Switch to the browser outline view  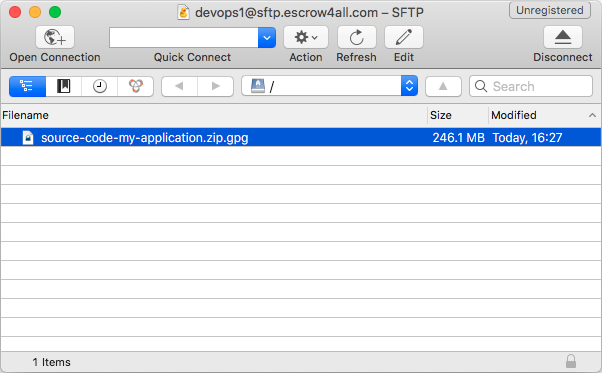point(27,86)
